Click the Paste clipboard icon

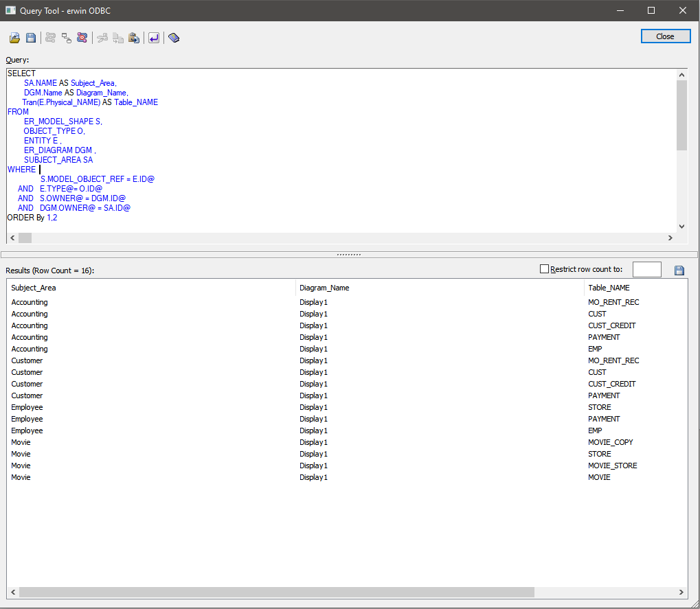click(134, 38)
